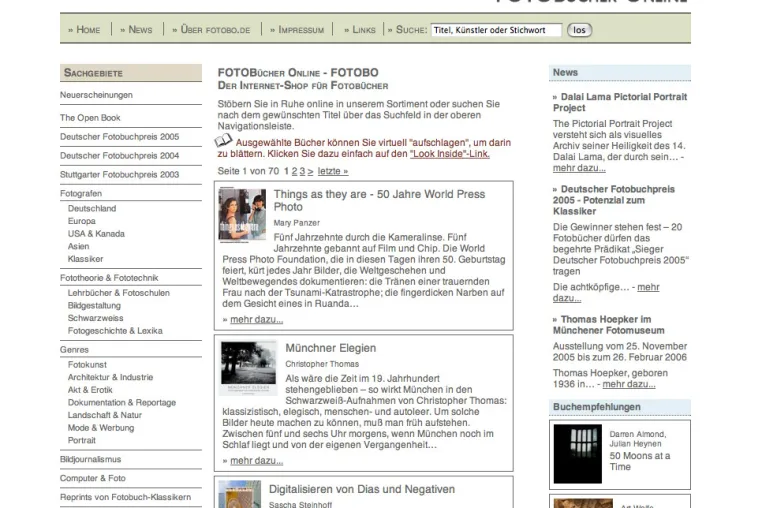
Task: Open Digitalisieren von Dias cover thumbnail
Action: tap(240, 494)
